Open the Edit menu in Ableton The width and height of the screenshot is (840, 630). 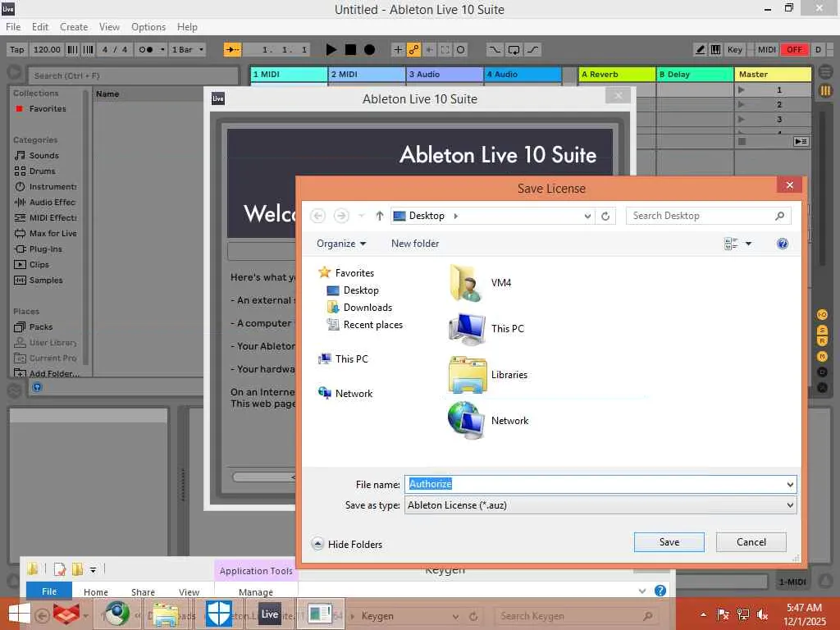click(40, 27)
